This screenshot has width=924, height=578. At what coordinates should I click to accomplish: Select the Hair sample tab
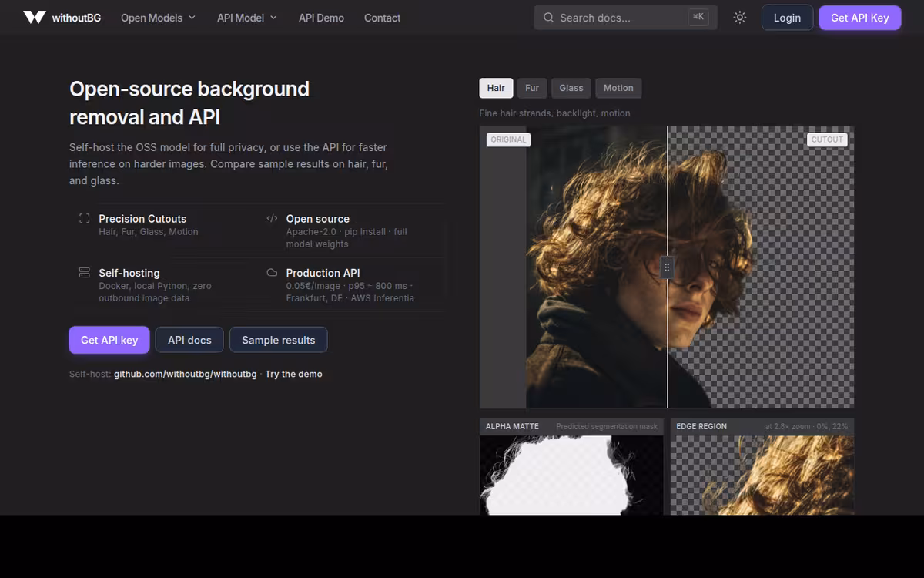[x=496, y=88]
